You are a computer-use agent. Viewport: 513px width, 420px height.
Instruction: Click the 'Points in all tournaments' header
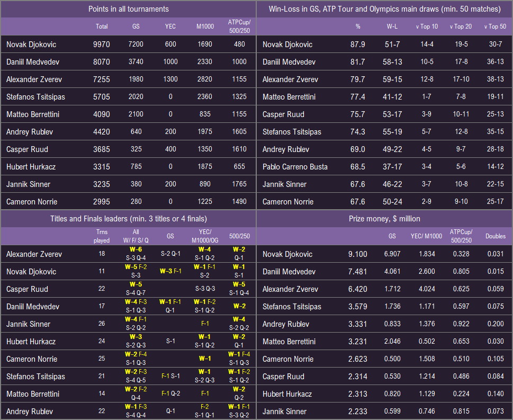click(129, 9)
